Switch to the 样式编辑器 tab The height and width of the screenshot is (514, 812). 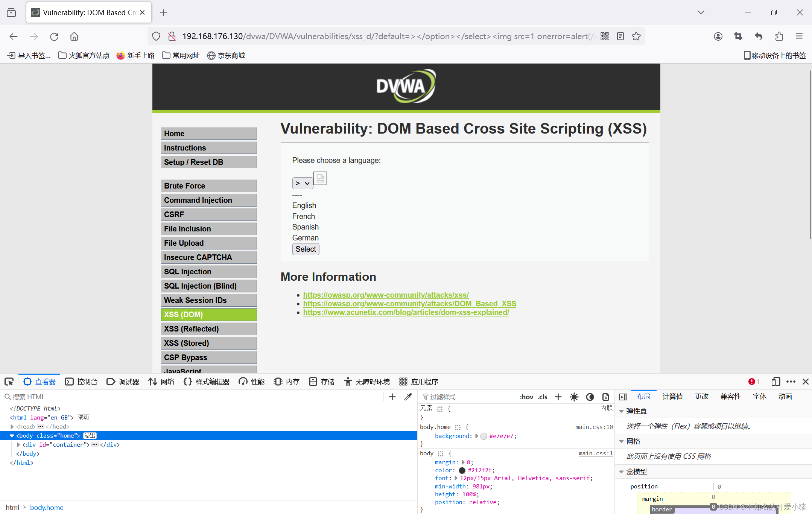(x=207, y=382)
